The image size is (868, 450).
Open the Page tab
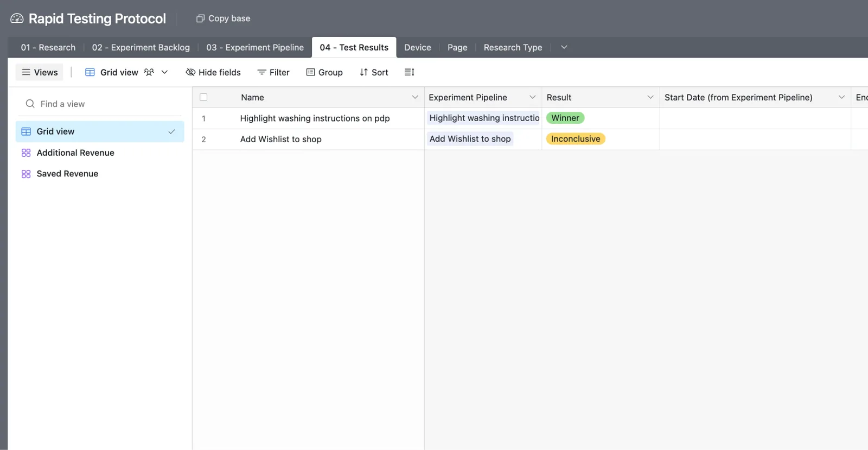(x=457, y=47)
